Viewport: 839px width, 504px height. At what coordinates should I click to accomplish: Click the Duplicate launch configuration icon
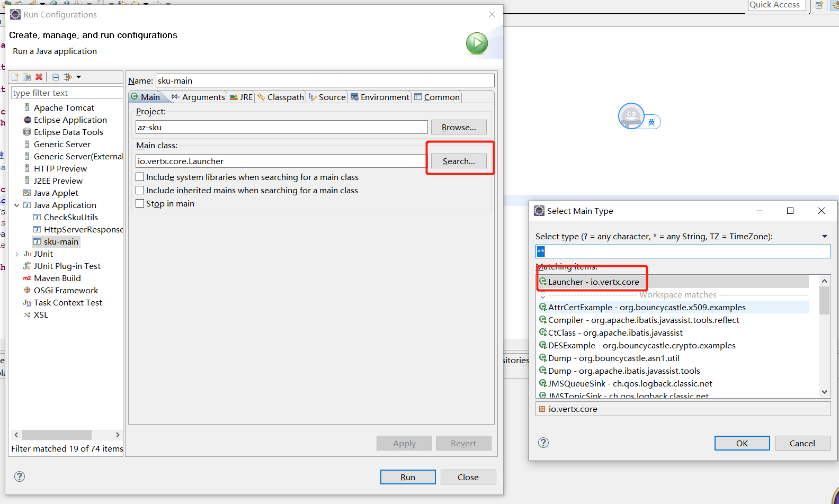point(26,77)
